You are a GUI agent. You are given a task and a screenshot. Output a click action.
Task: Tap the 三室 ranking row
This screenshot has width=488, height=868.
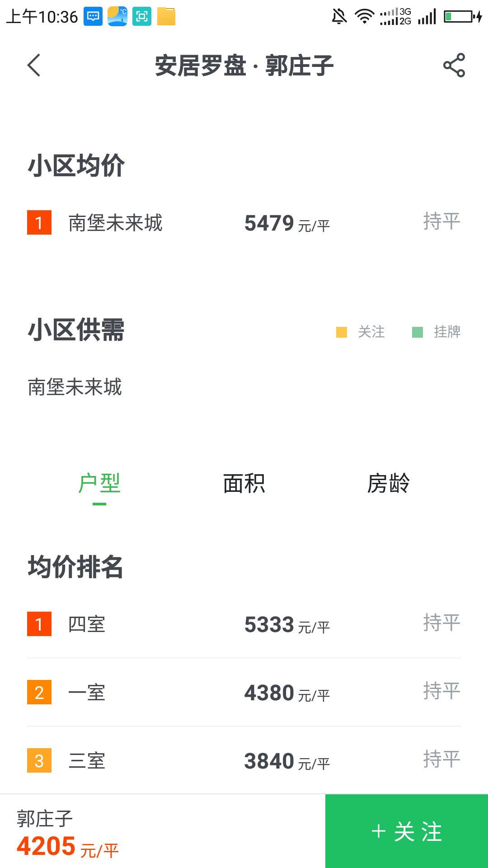(x=244, y=761)
